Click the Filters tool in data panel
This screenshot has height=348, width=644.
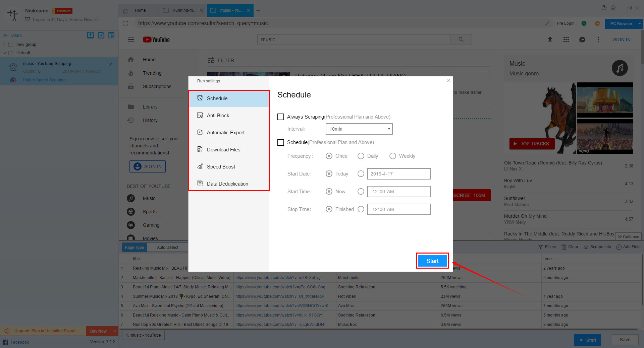pyautogui.click(x=547, y=247)
